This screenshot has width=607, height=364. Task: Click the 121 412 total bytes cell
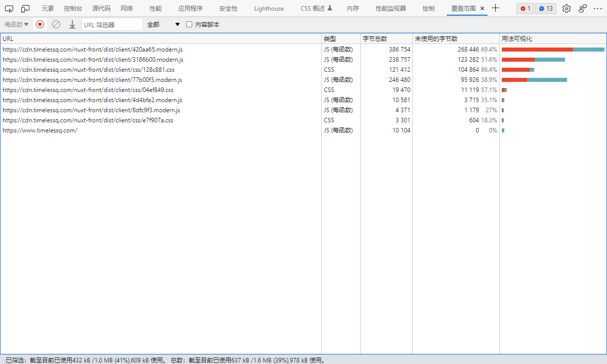pos(386,70)
